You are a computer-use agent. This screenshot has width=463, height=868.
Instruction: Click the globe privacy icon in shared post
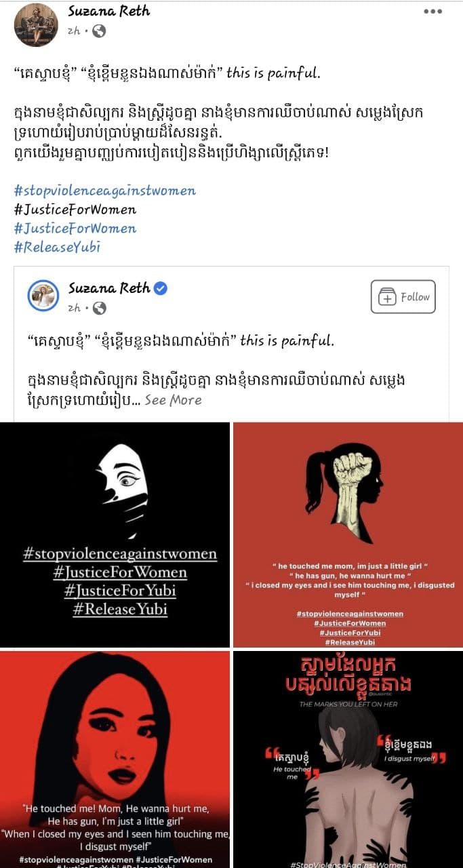pyautogui.click(x=99, y=309)
